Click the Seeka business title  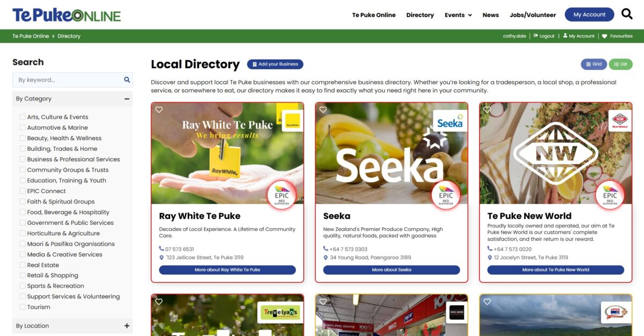click(336, 216)
